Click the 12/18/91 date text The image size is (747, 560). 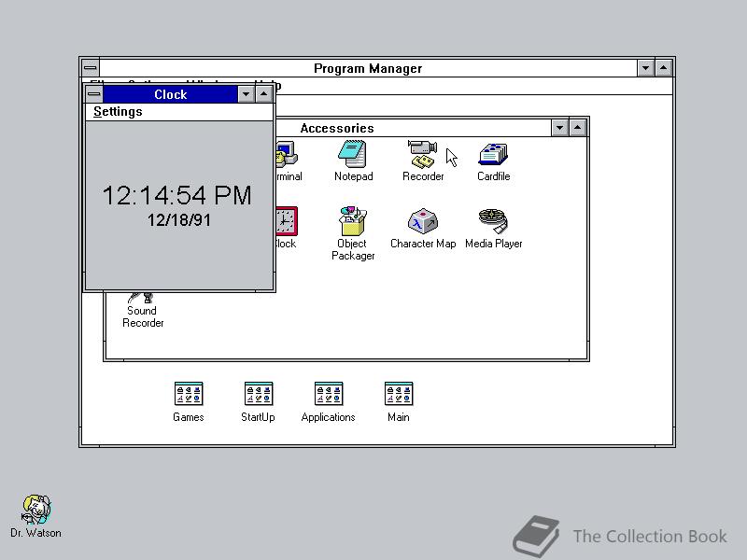click(x=178, y=220)
